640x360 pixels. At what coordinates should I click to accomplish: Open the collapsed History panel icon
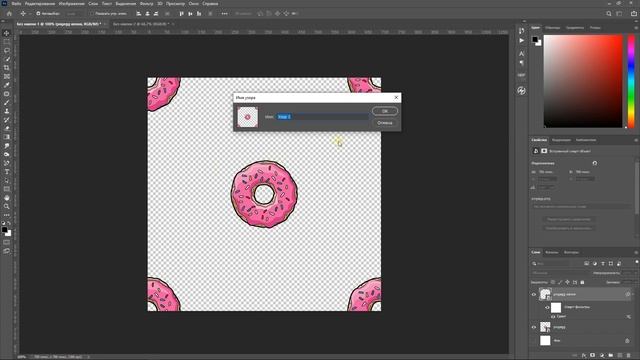[x=522, y=31]
